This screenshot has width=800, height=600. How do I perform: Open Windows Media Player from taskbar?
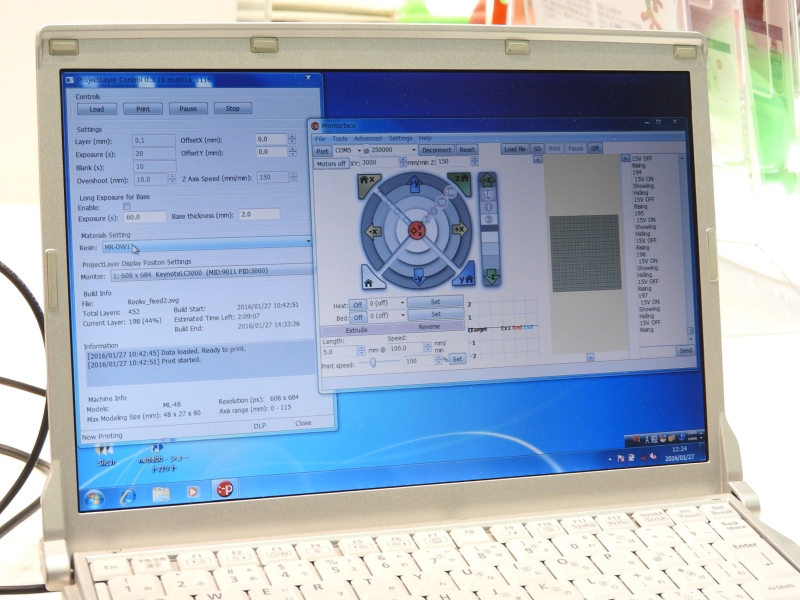click(x=192, y=491)
